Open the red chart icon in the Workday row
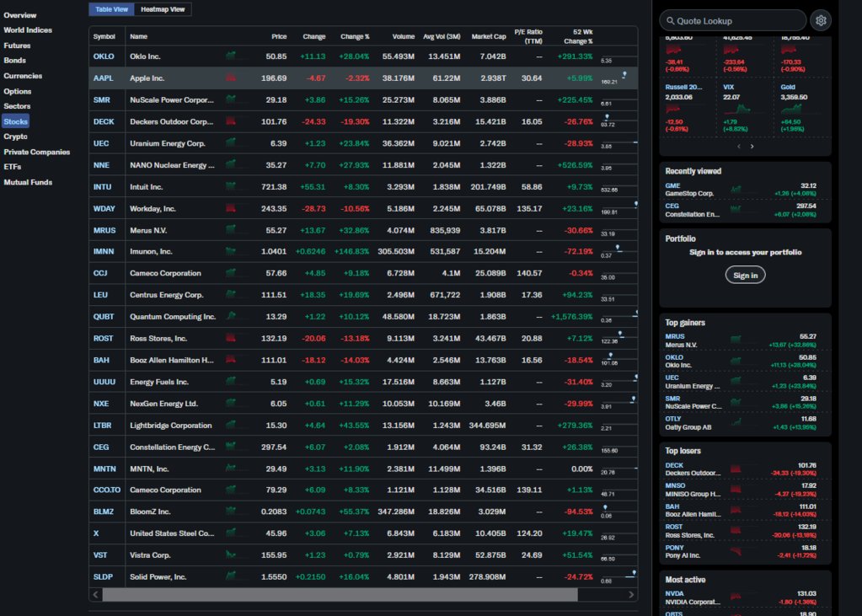862x616 pixels. (231, 208)
